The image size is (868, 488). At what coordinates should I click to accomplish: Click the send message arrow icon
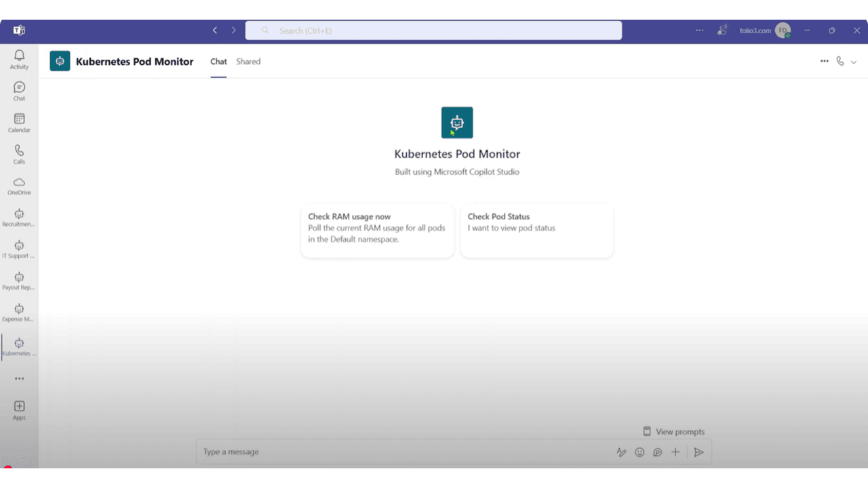(698, 452)
